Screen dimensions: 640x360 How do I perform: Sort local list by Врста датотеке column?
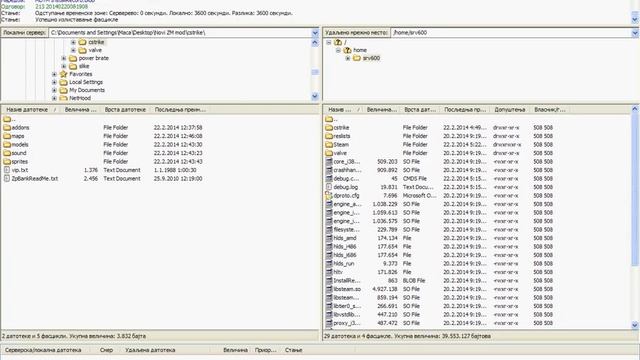(x=125, y=109)
